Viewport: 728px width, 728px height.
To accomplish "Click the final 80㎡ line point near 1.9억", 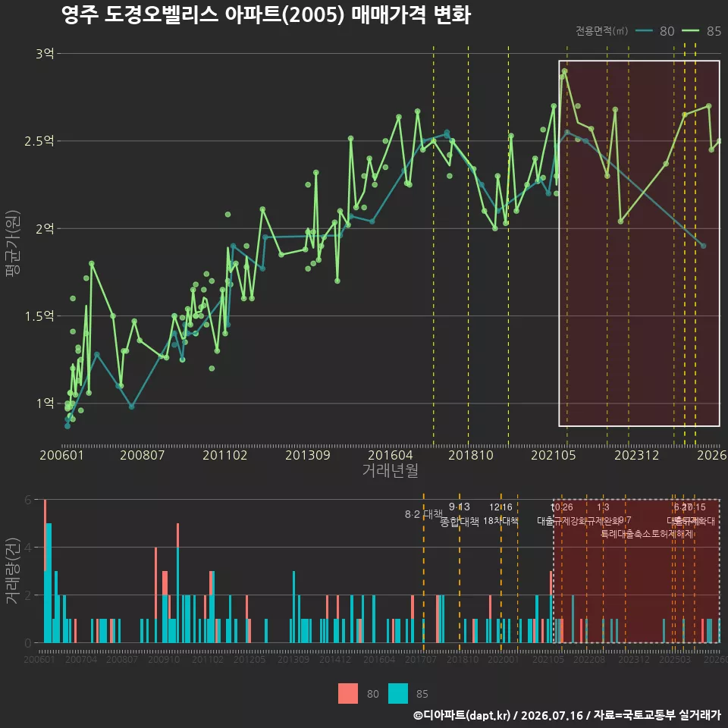I will pos(704,246).
